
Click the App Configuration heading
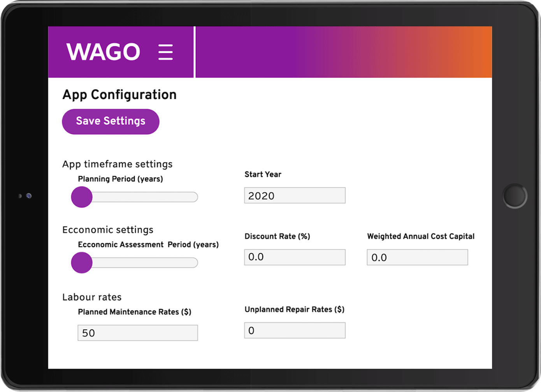tap(119, 95)
